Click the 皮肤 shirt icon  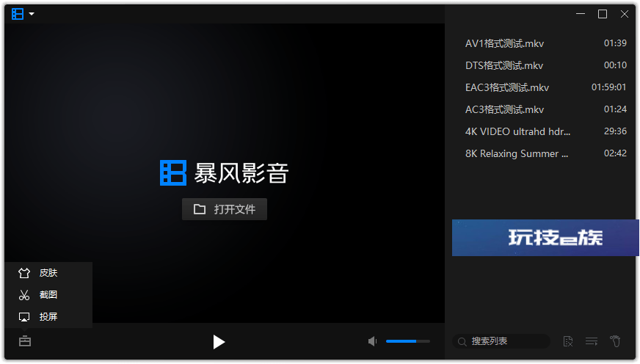tap(24, 273)
